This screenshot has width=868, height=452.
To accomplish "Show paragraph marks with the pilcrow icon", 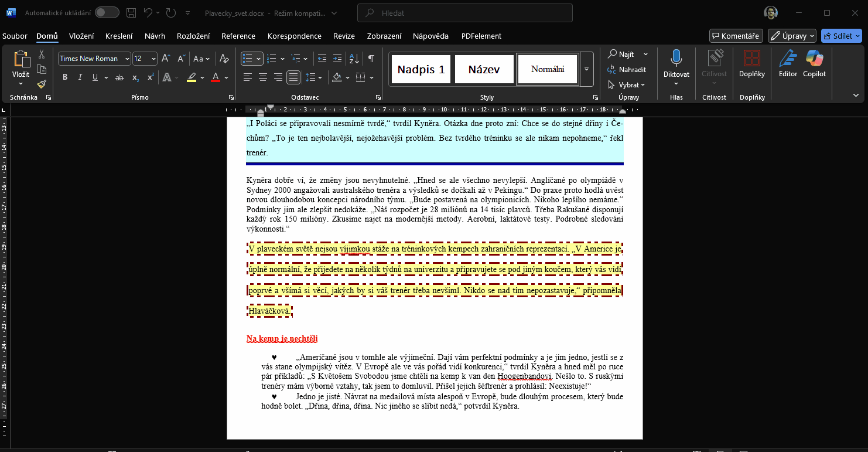I will tap(371, 59).
